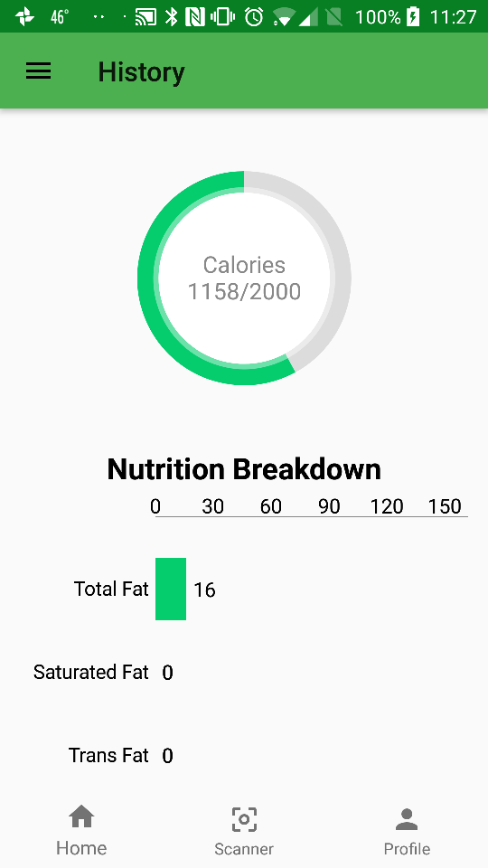Tap the Bluetooth status bar icon
The height and width of the screenshot is (868, 488).
[x=172, y=16]
